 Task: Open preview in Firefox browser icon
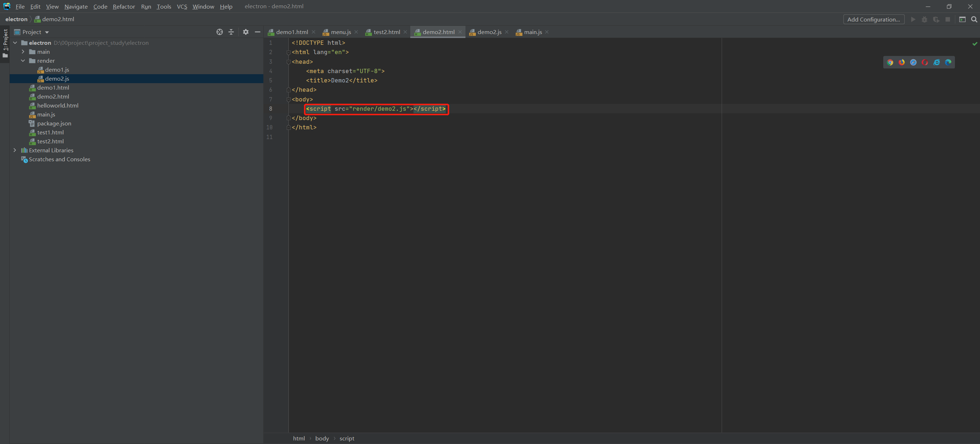pyautogui.click(x=902, y=62)
